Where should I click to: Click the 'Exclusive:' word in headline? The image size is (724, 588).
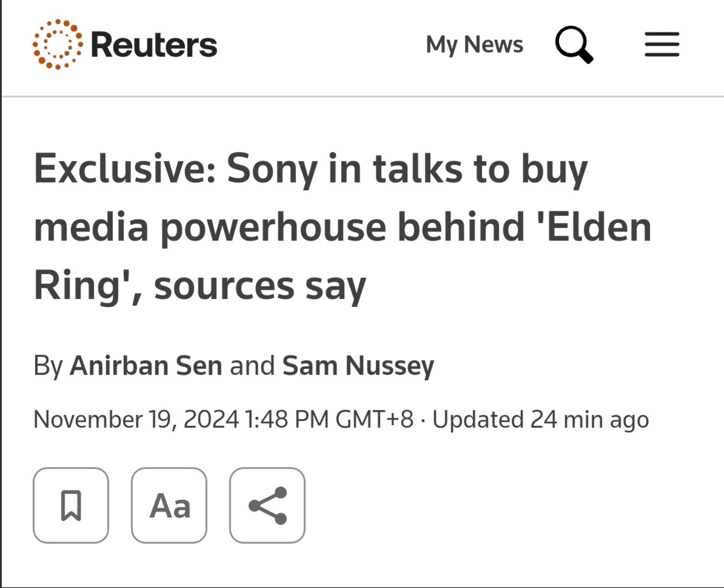(124, 169)
